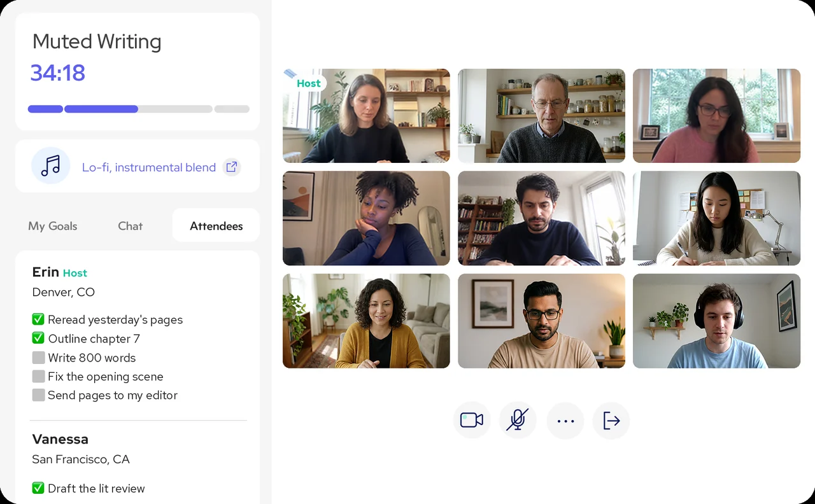This screenshot has height=504, width=815.
Task: Uncheck 'Reread yesterday's pages' goal
Action: (38, 319)
